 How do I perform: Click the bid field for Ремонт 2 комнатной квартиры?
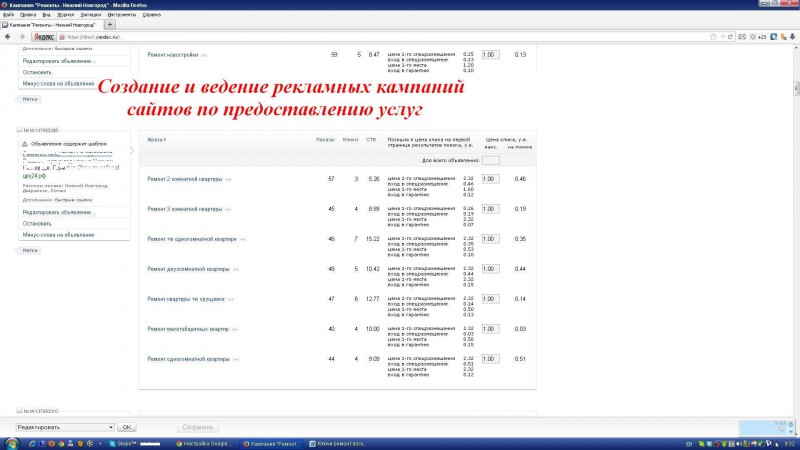coord(491,179)
